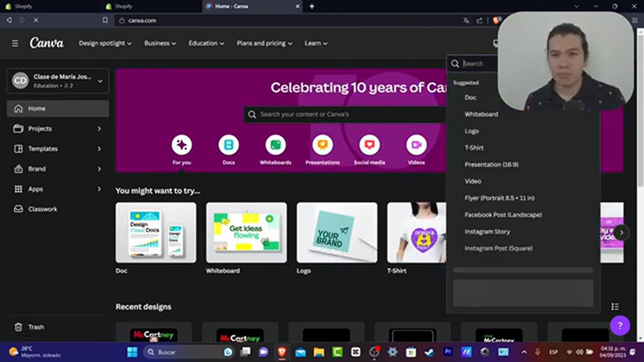Choose Facebook Post (Landscape) suggestion

pos(503,215)
